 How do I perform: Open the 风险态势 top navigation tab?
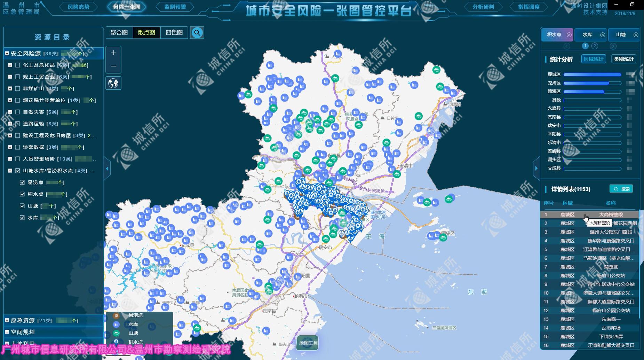point(79,7)
